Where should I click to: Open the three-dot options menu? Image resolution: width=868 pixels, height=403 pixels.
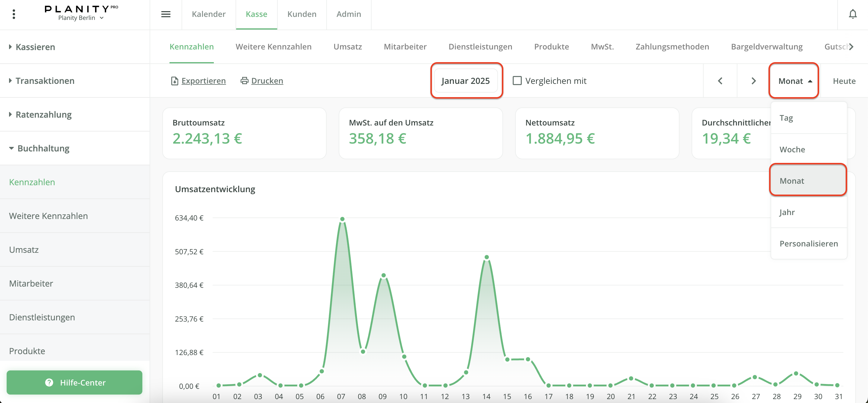(x=14, y=14)
